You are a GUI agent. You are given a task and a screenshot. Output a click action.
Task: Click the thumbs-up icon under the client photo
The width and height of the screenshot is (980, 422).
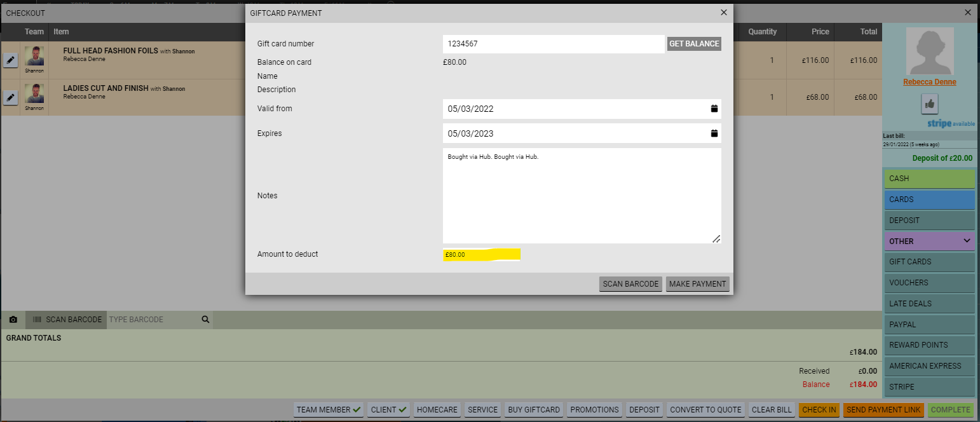(929, 104)
